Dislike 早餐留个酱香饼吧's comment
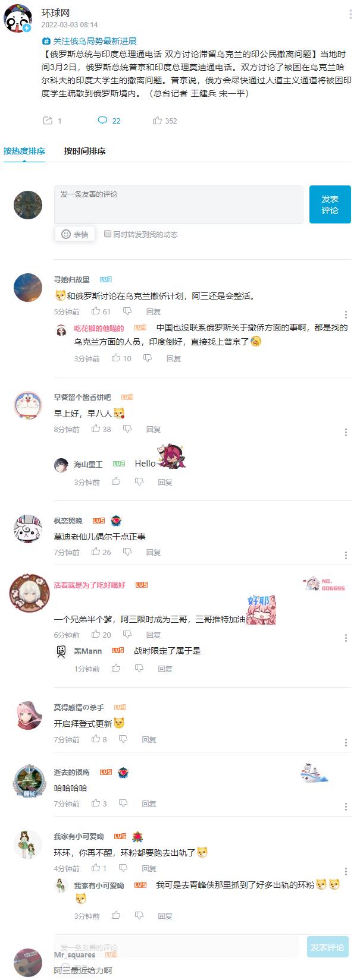 (127, 428)
